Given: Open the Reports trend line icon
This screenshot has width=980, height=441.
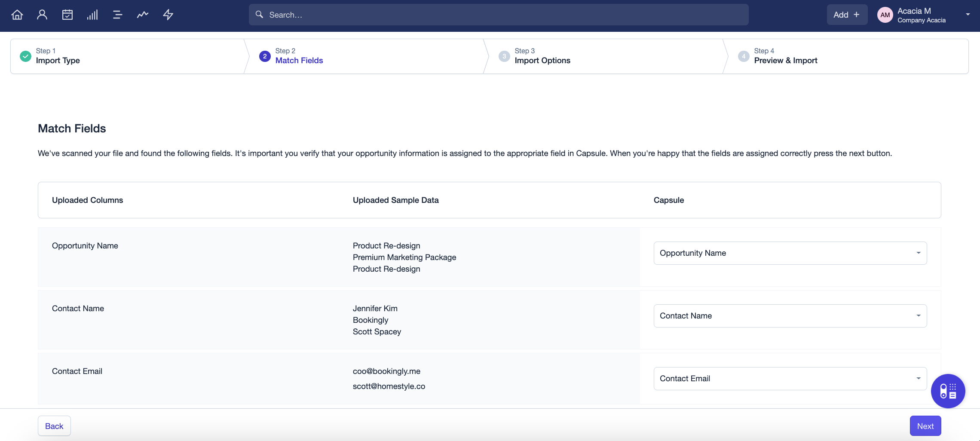Looking at the screenshot, I should pos(143,15).
